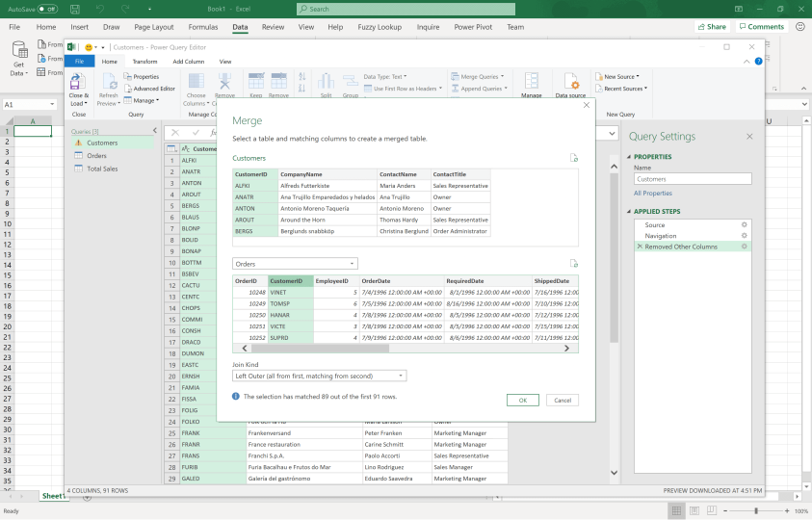
Task: Open the Data Type: Text dropdown
Action: click(384, 77)
